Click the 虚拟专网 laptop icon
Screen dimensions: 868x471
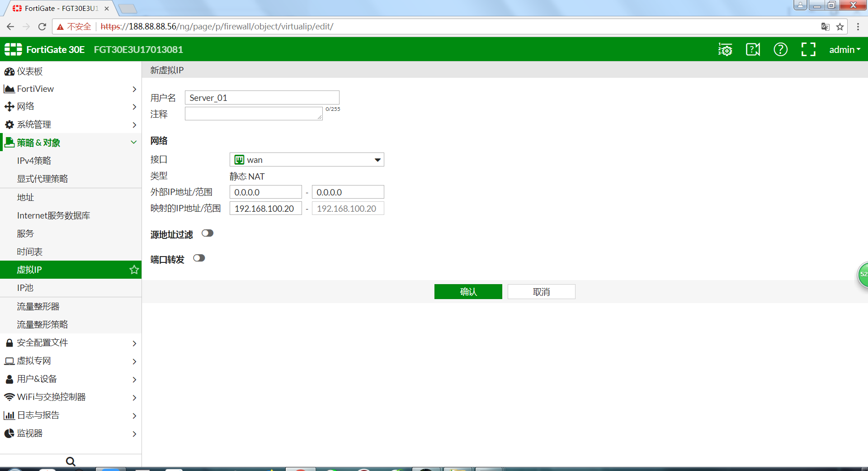coord(9,361)
